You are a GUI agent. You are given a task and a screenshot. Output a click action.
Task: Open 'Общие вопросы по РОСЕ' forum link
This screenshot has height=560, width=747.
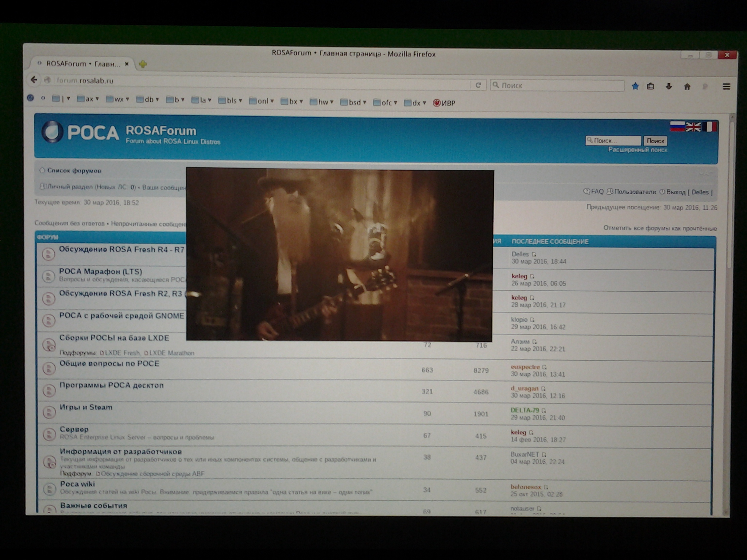[x=109, y=363]
